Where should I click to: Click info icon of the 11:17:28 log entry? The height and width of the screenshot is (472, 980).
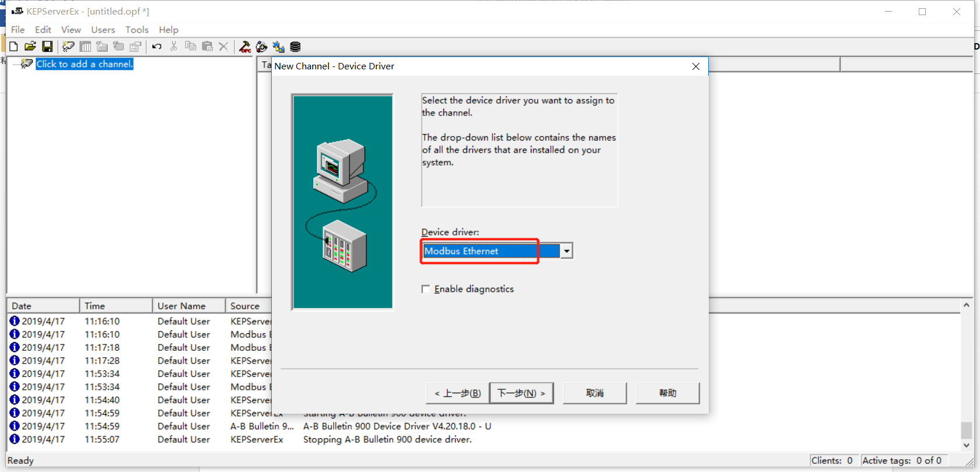tap(15, 361)
